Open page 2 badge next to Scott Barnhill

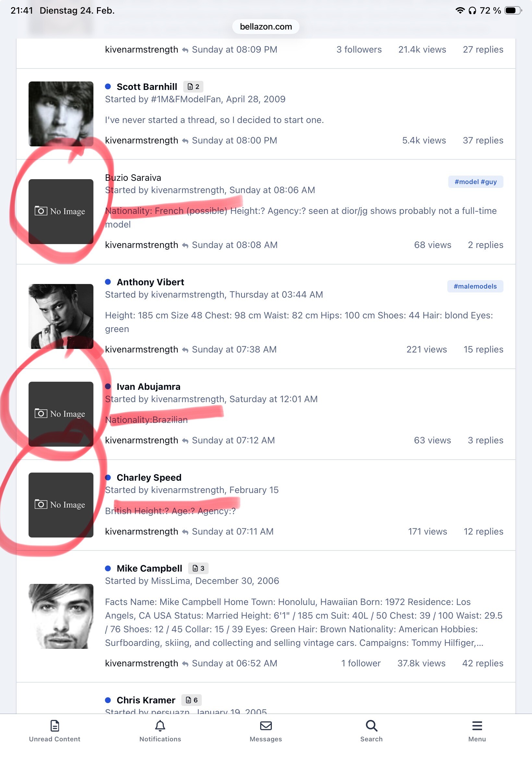tap(193, 87)
